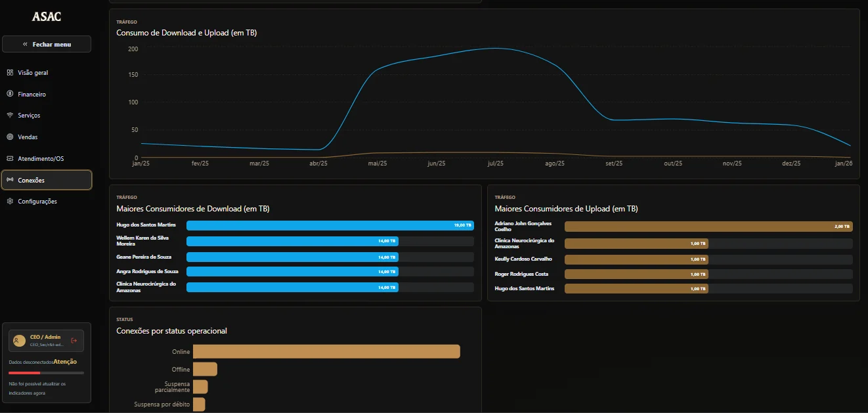Click Angra Rodrigues de Souza download bar
Image resolution: width=868 pixels, height=413 pixels.
click(x=292, y=271)
